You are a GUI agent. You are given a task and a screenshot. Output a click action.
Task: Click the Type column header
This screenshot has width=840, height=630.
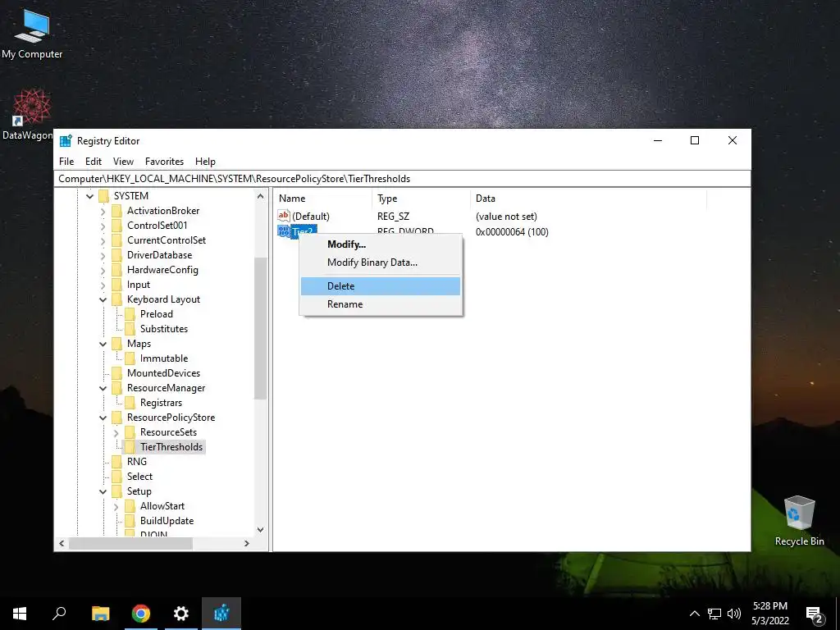click(421, 199)
